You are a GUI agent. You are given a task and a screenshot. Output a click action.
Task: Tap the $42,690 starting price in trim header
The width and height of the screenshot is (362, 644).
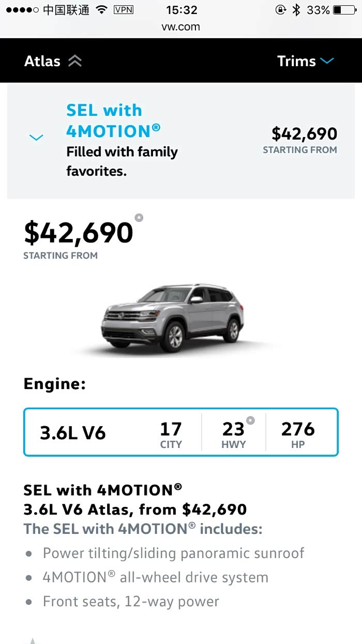tap(304, 134)
